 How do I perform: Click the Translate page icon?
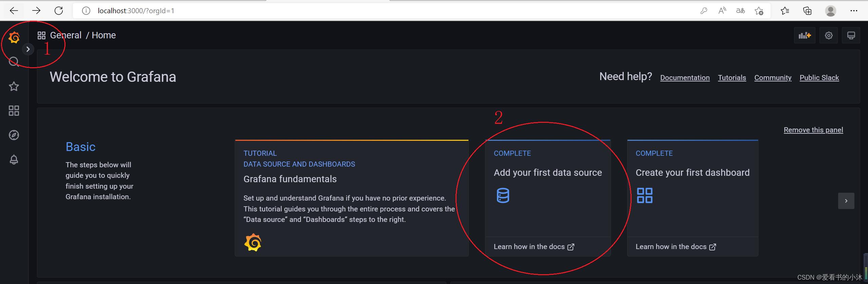tap(740, 11)
